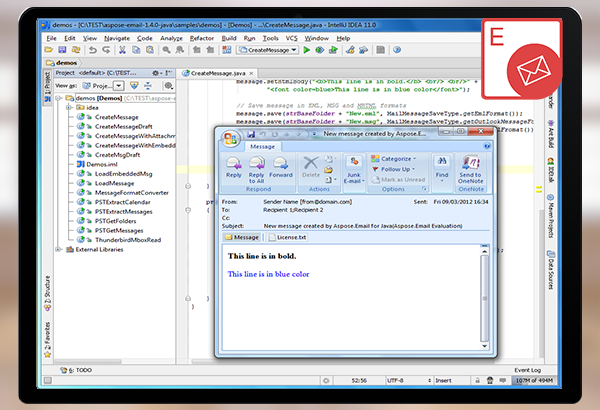The height and width of the screenshot is (410, 600).
Task: Select Demos.iml file in project tree
Action: [x=102, y=164]
